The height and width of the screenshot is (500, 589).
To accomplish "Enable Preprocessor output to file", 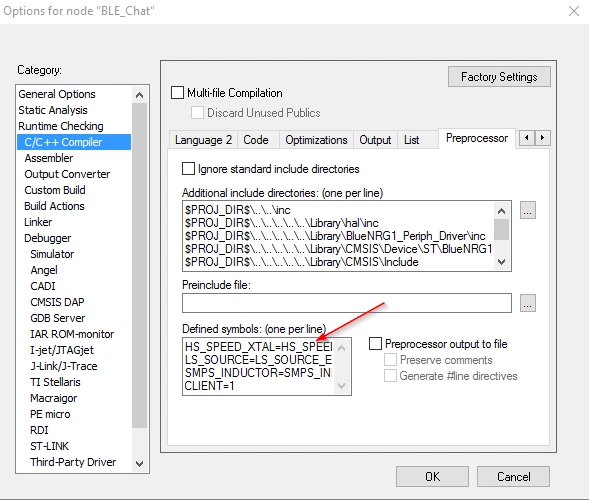I will 375,343.
